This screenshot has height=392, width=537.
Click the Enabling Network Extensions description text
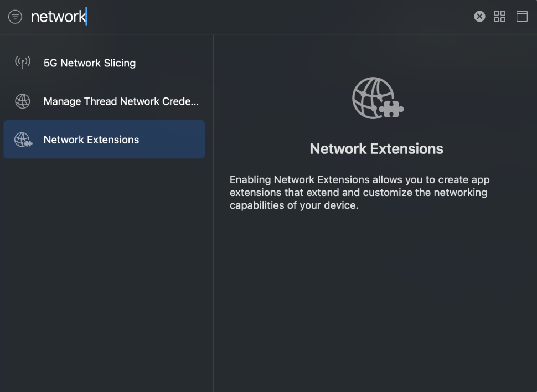(x=360, y=192)
